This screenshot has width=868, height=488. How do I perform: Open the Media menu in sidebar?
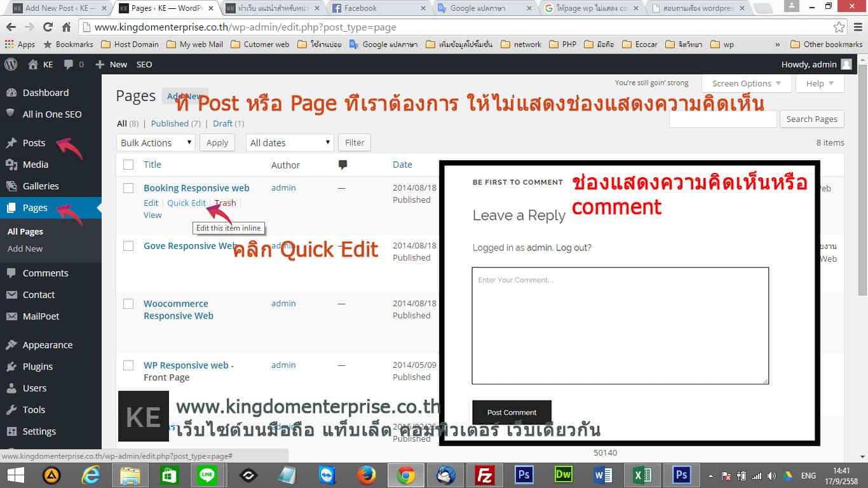pyautogui.click(x=35, y=165)
